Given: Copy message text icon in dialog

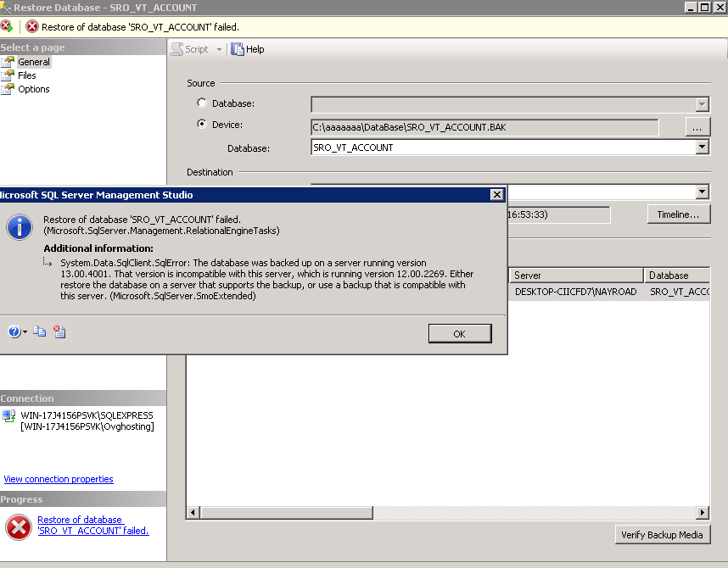Looking at the screenshot, I should click(40, 331).
